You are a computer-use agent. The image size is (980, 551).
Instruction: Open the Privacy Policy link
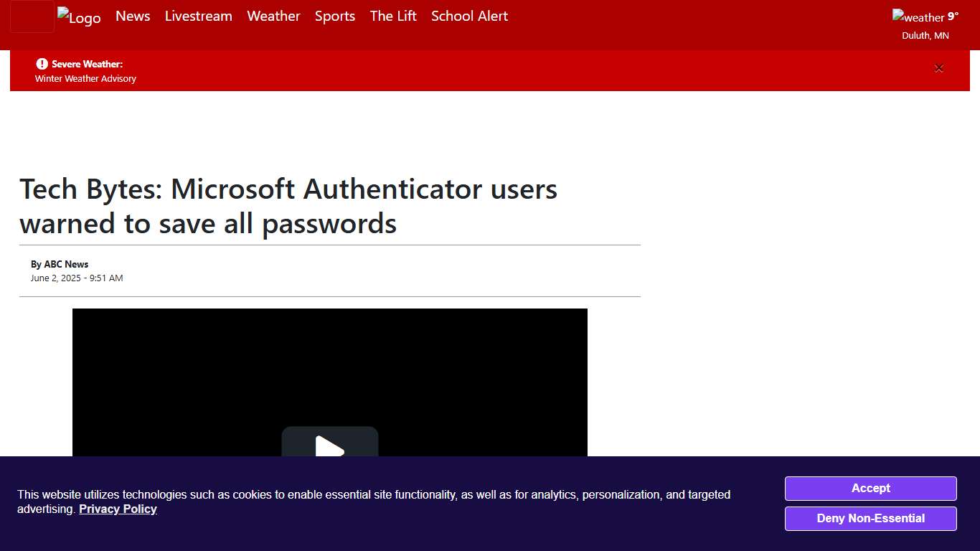point(118,509)
